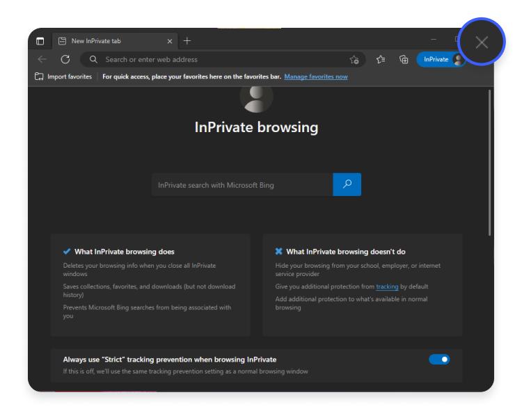This screenshot has height=420, width=522.
Task: Open Manage favorites now link
Action: click(316, 76)
